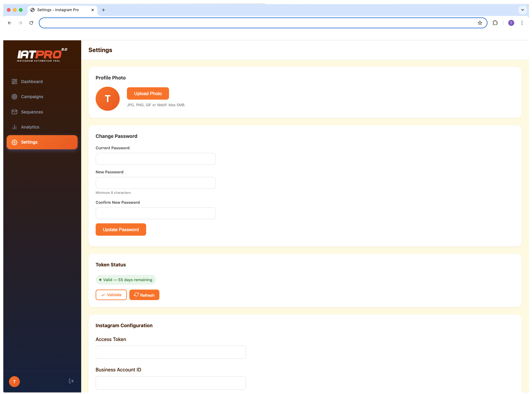The image size is (532, 394).
Task: Click the Analytics bar chart icon
Action: [x=14, y=127]
